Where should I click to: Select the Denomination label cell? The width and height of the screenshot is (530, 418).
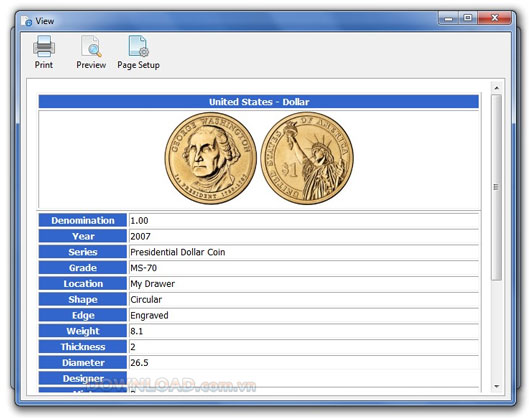(83, 220)
